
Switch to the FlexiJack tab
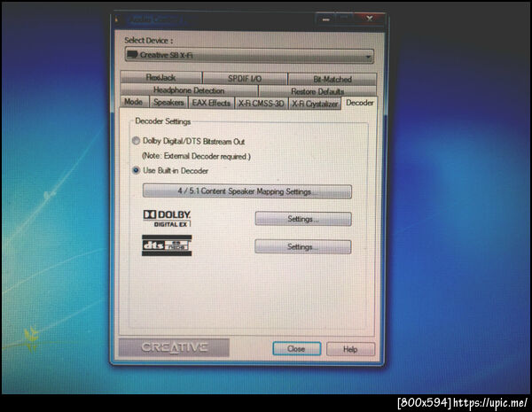click(x=160, y=78)
